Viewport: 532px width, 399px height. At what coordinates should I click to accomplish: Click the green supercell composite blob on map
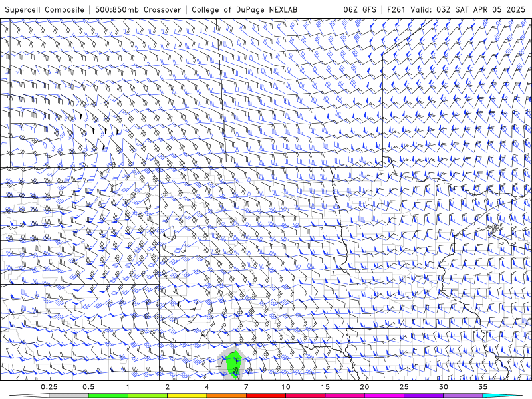click(234, 364)
